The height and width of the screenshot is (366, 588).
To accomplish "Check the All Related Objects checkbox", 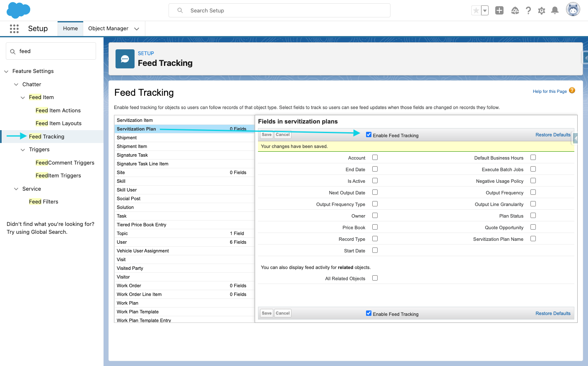I will 375,278.
